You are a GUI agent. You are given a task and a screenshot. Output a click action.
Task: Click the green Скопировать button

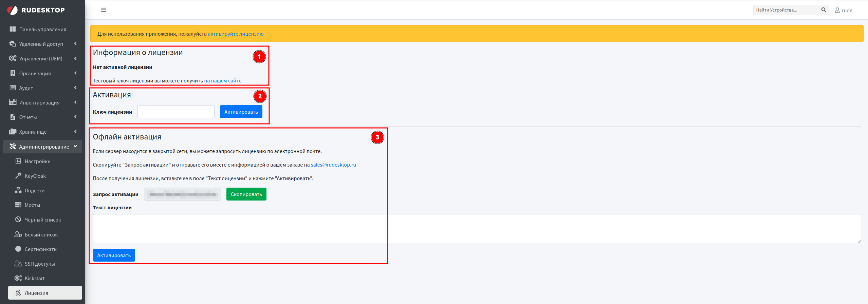pyautogui.click(x=246, y=194)
